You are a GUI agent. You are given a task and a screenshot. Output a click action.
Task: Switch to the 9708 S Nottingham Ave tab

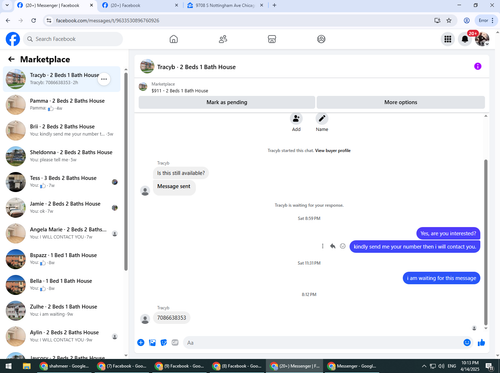tap(225, 5)
